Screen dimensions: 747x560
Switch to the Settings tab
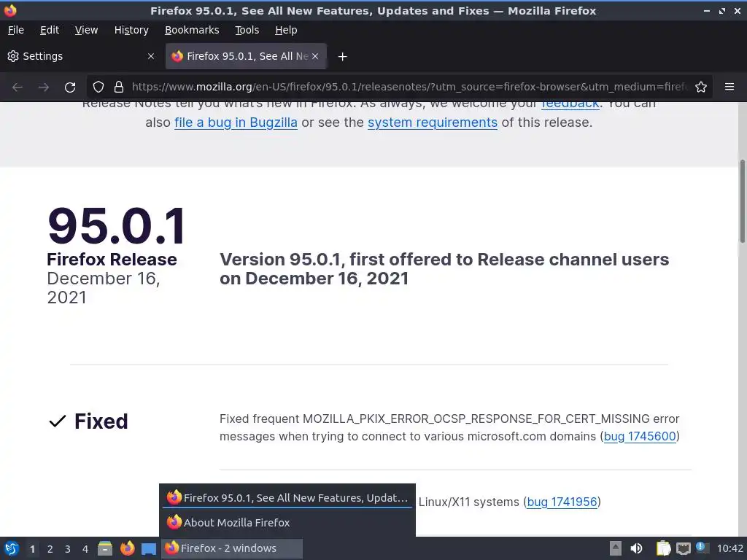point(82,56)
